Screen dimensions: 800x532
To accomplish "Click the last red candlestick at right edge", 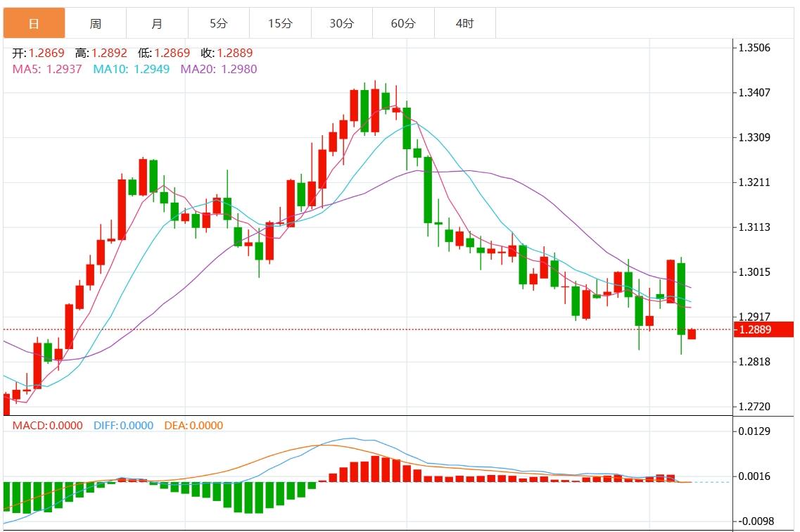I will point(692,334).
